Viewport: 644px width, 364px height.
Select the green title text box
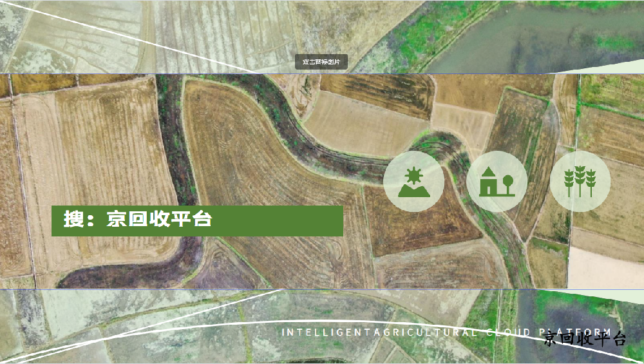click(197, 221)
